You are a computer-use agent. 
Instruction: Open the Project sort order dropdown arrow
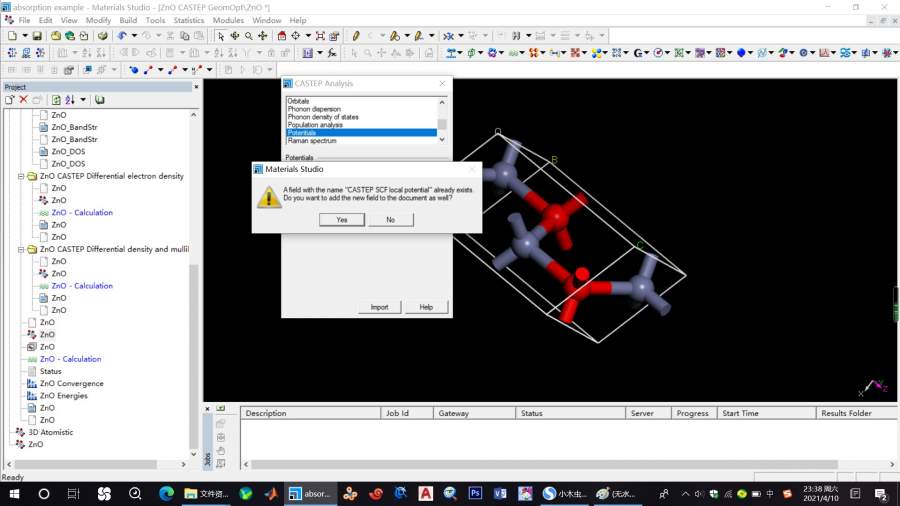[x=83, y=100]
